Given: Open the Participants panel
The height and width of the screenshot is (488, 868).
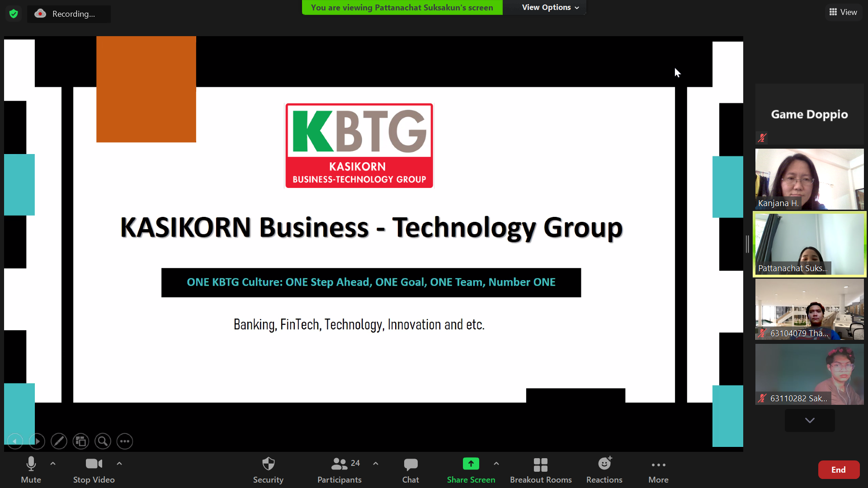Looking at the screenshot, I should pos(340,470).
